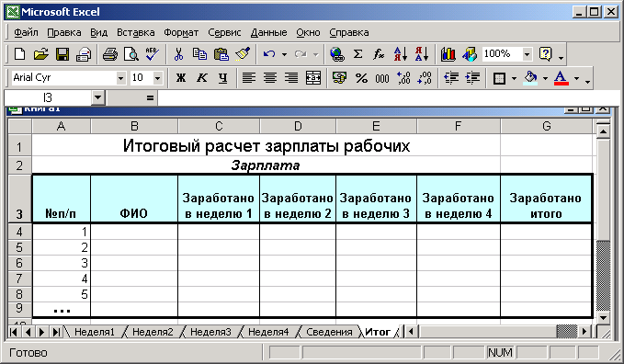Apply AutoSum sigma icon
Viewport: 624px width, 364px height.
click(x=358, y=54)
